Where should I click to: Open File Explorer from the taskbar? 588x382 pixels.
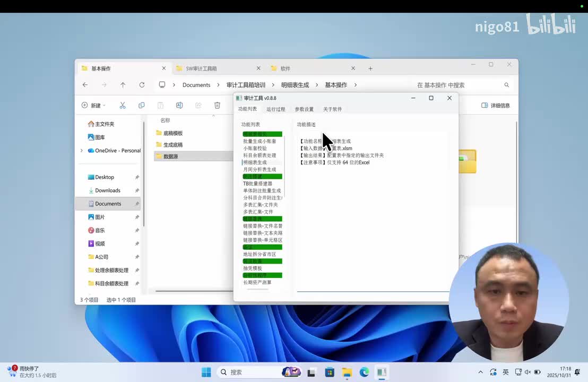(x=347, y=372)
